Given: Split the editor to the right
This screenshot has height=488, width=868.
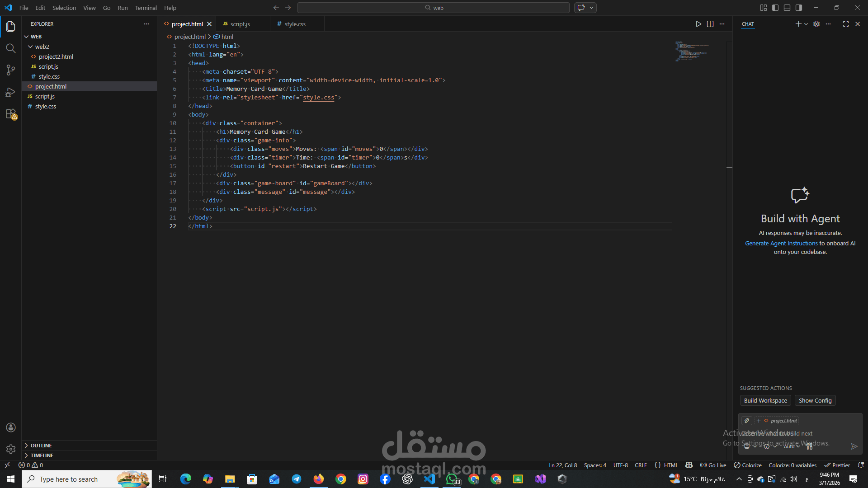Looking at the screenshot, I should [710, 24].
